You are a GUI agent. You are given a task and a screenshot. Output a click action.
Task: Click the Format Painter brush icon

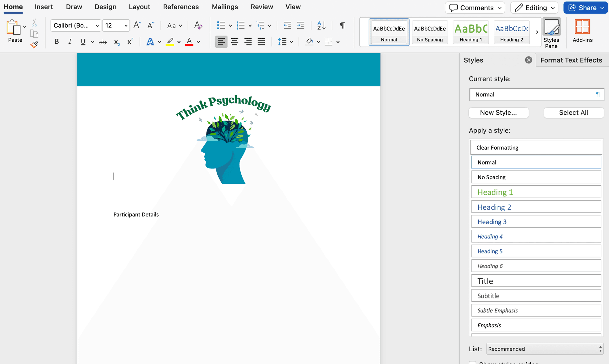pyautogui.click(x=34, y=45)
